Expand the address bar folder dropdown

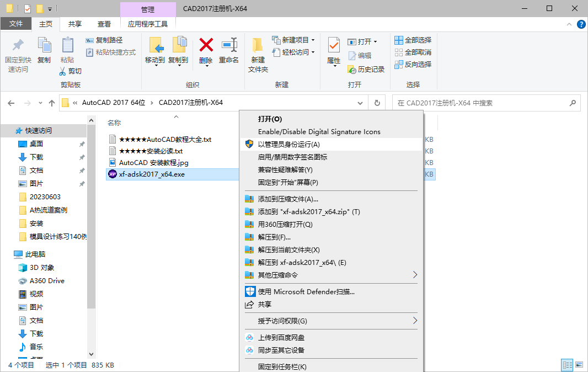click(x=361, y=103)
